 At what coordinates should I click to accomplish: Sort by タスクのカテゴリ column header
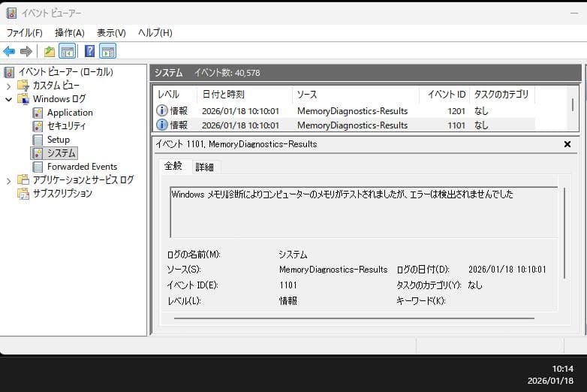[502, 95]
